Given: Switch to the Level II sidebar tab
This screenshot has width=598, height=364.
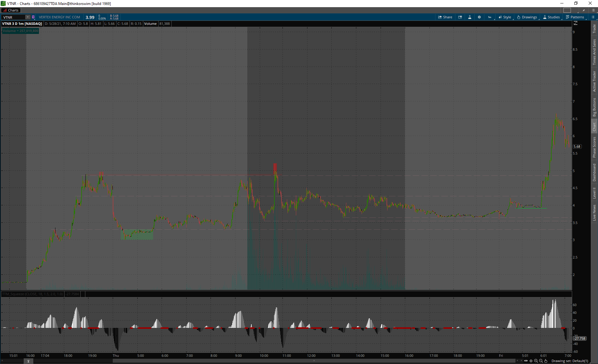Looking at the screenshot, I should tap(594, 193).
